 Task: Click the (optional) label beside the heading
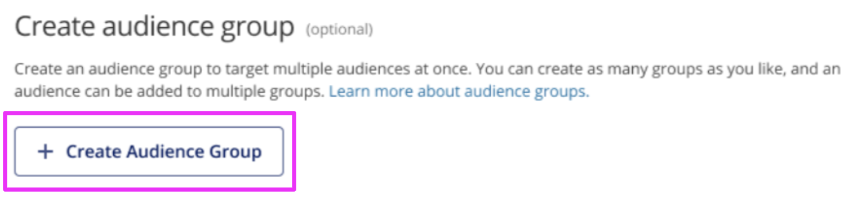[339, 29]
